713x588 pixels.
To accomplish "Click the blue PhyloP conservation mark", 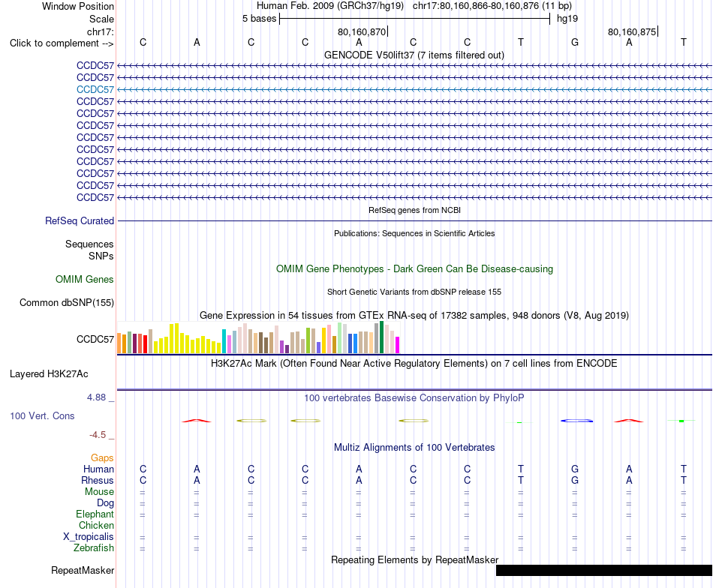I will [x=576, y=421].
